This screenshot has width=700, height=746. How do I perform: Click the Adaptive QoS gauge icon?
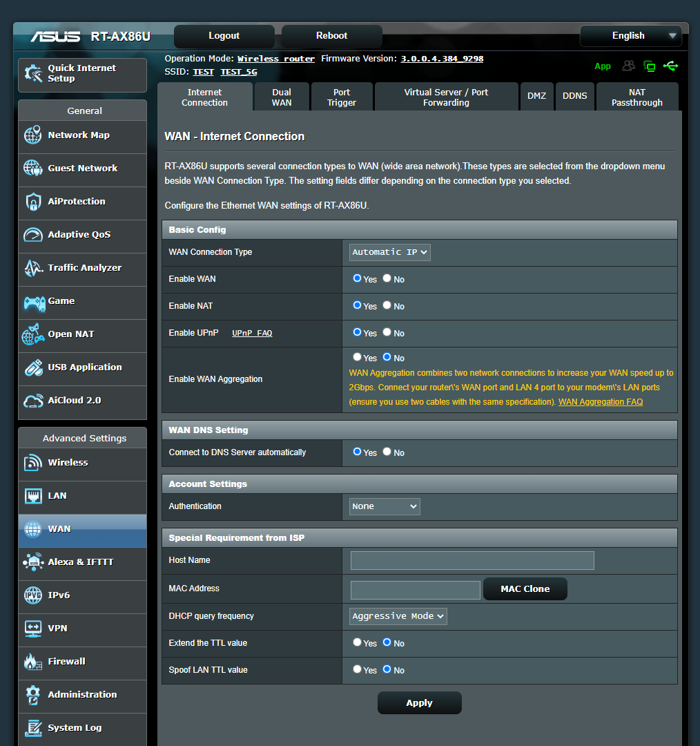point(33,235)
